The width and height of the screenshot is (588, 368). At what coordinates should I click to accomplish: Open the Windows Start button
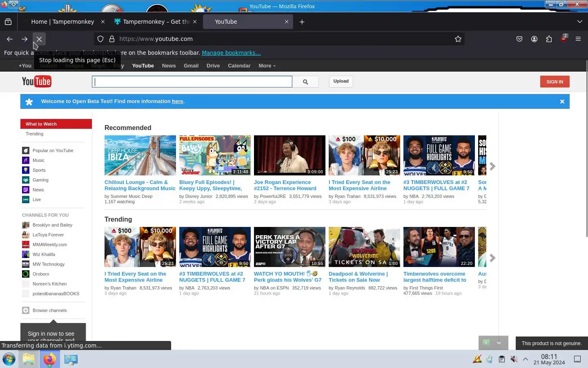[x=9, y=359]
